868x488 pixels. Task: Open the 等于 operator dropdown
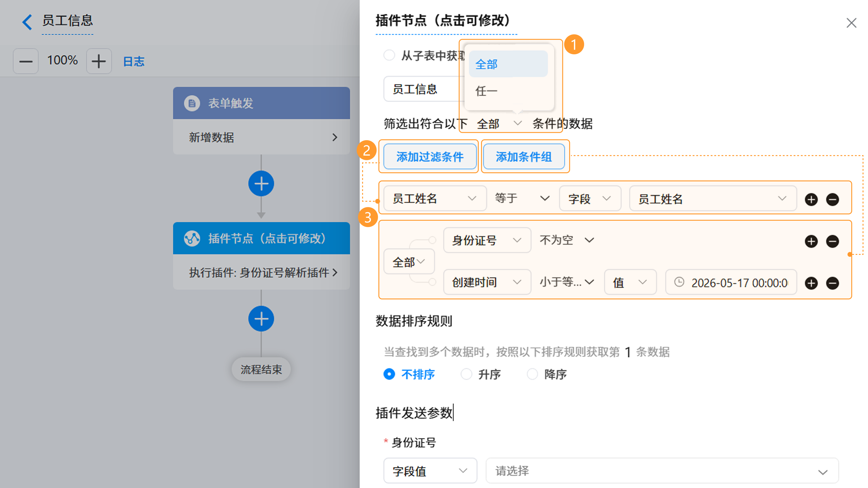(522, 198)
